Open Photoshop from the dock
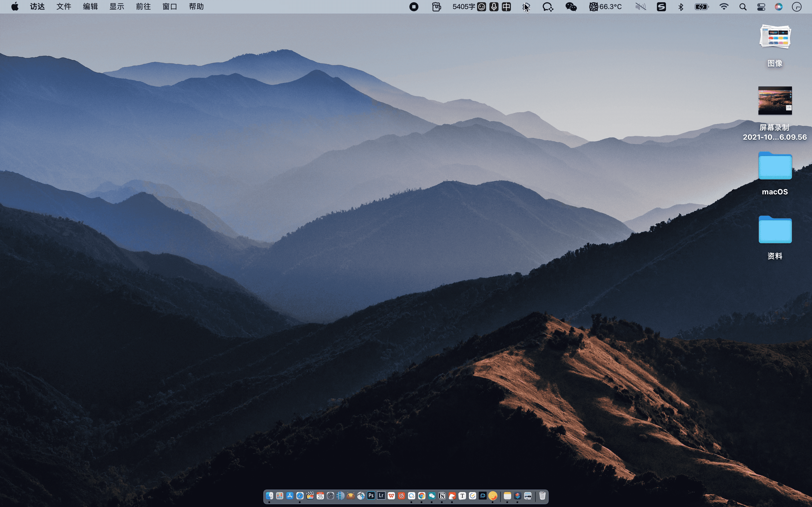Screen dimensions: 812x507 tap(371, 496)
